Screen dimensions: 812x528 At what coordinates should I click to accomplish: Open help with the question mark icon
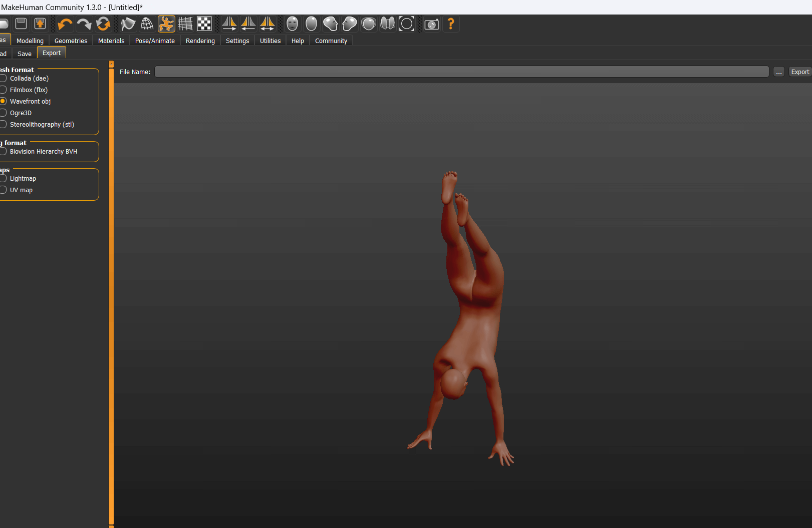[x=451, y=24]
